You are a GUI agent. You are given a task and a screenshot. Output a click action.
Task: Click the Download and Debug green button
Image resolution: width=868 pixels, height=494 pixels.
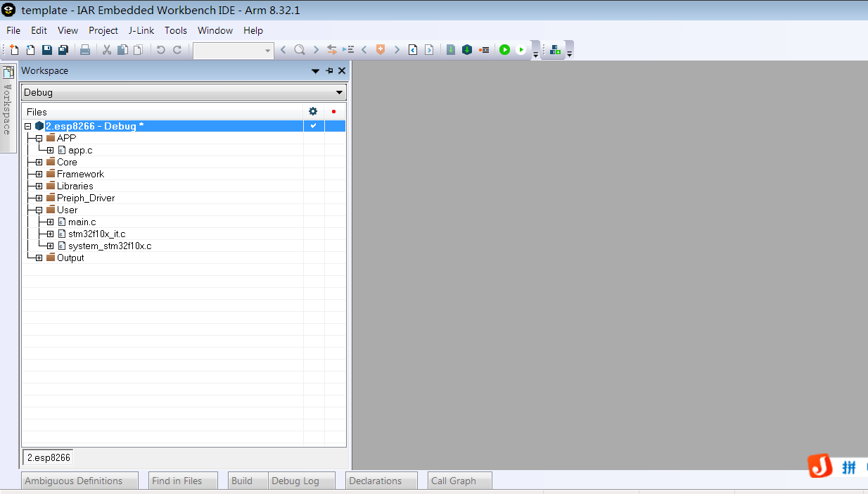[504, 50]
